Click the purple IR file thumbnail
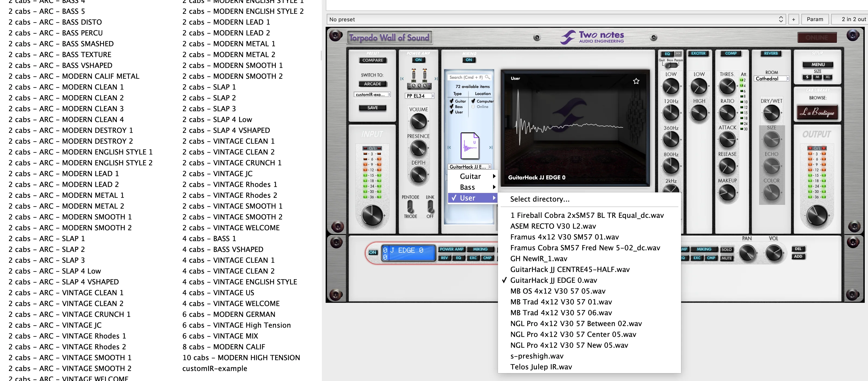This screenshot has width=868, height=381. tap(470, 146)
